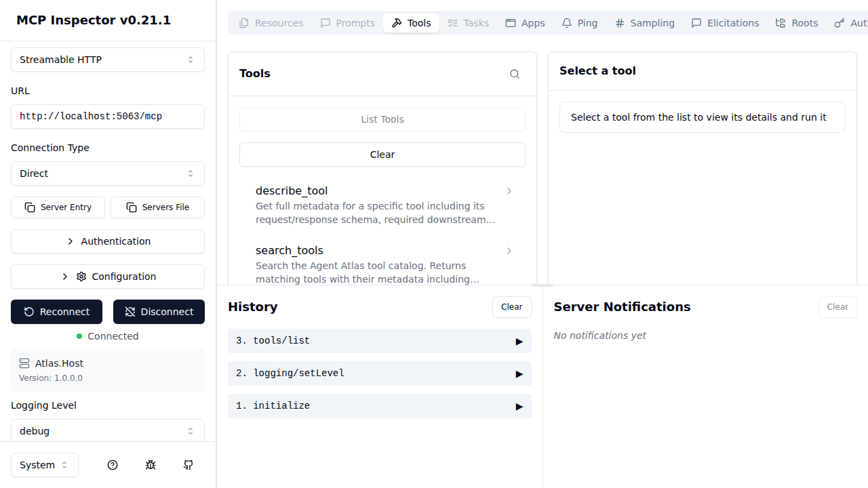Viewport: 868px width, 488px height.
Task: Click the bug report icon
Action: coord(151,465)
